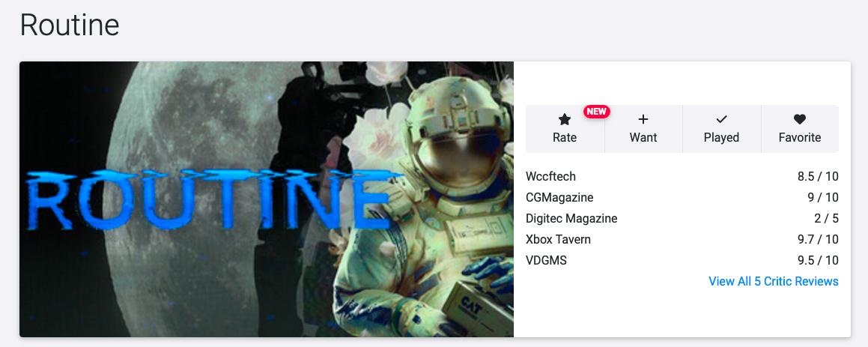868x347 pixels.
Task: Select the CGMagazine critic review
Action: coord(559,198)
